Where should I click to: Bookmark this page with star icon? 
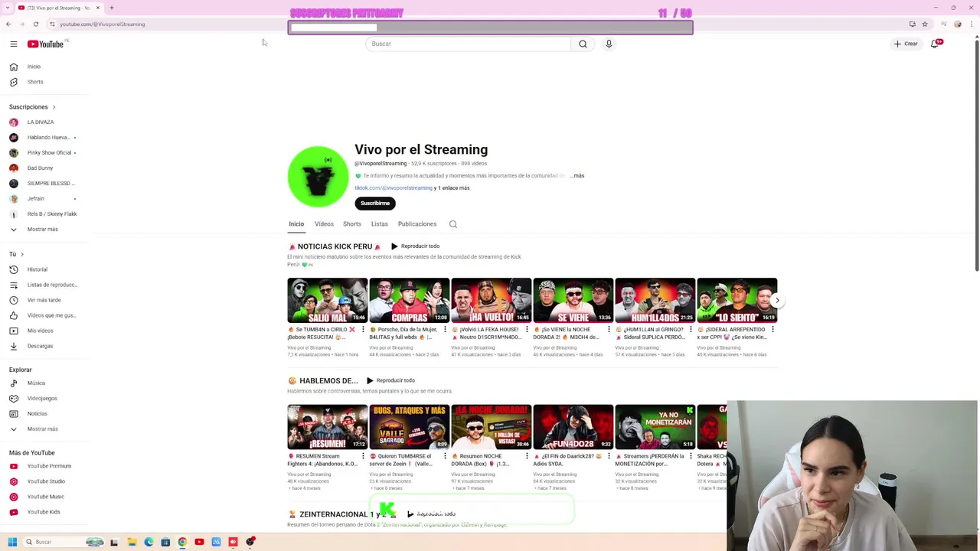[925, 24]
